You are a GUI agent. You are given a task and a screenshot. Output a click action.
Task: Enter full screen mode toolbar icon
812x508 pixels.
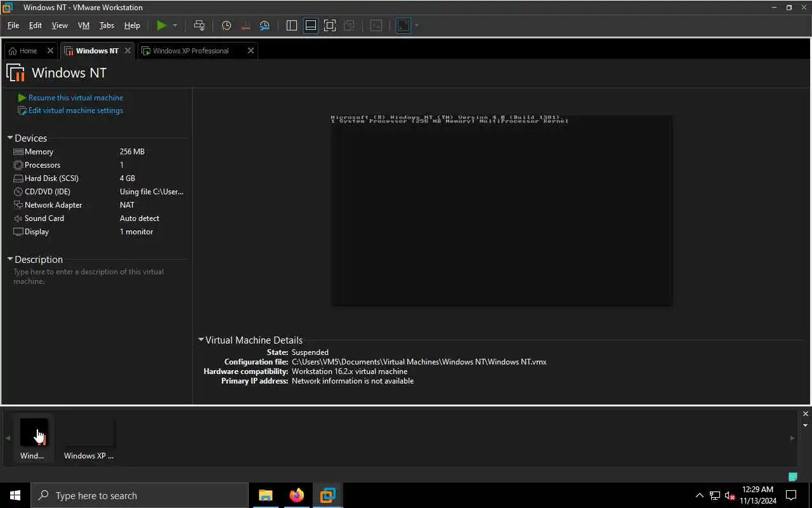point(330,25)
